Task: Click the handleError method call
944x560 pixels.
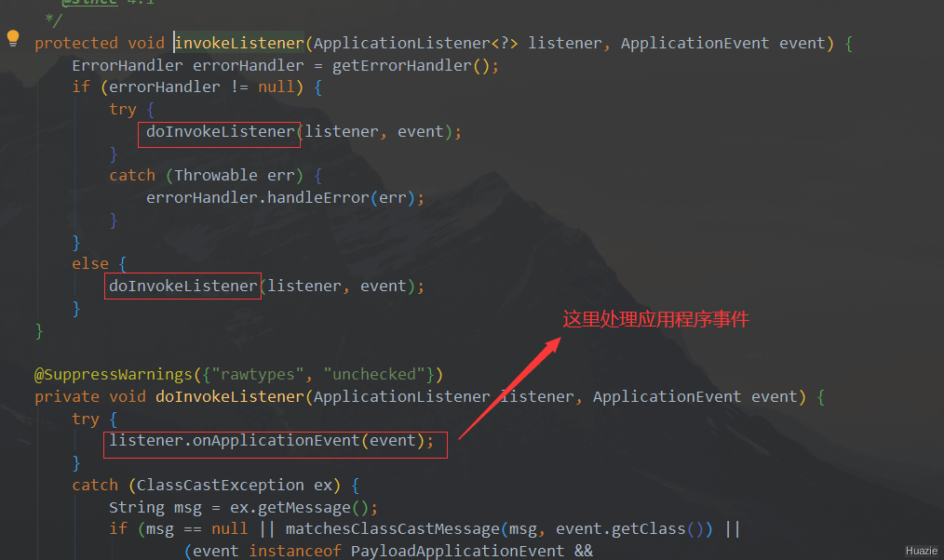Action: click(317, 198)
